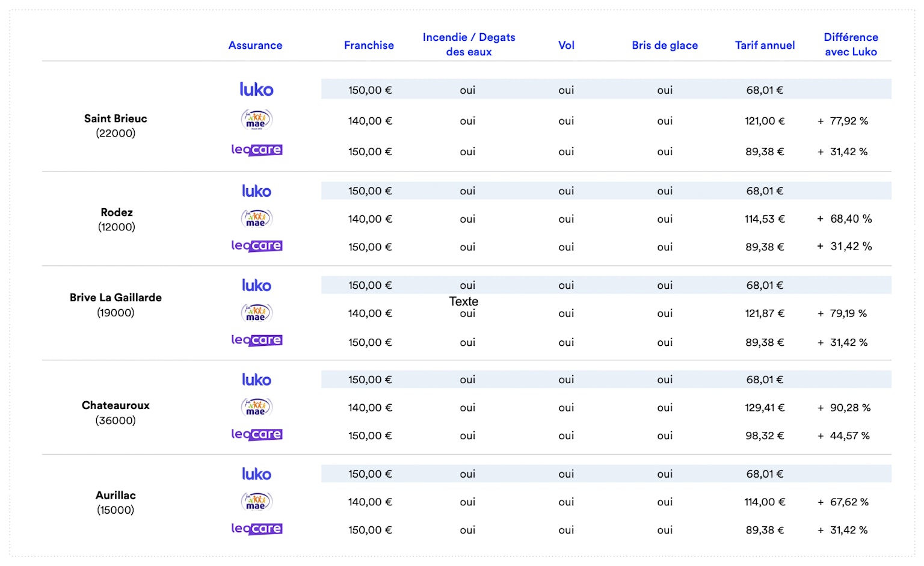Click the stray Texte label
Viewport: 924px width, 566px height.
tap(464, 301)
